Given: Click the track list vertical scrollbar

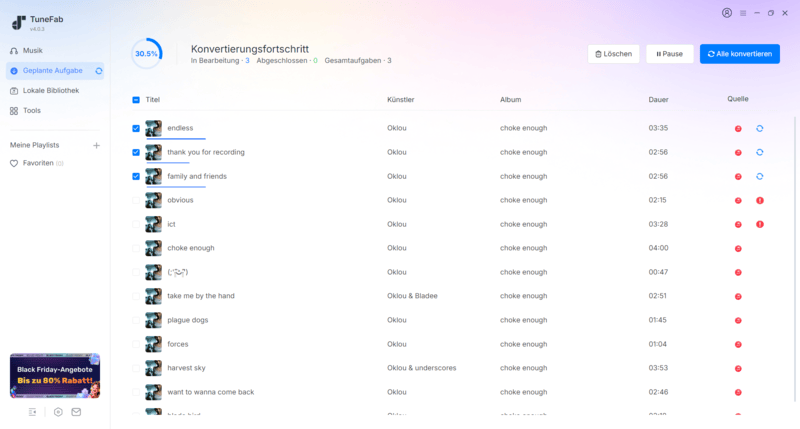Looking at the screenshot, I should click(794, 258).
